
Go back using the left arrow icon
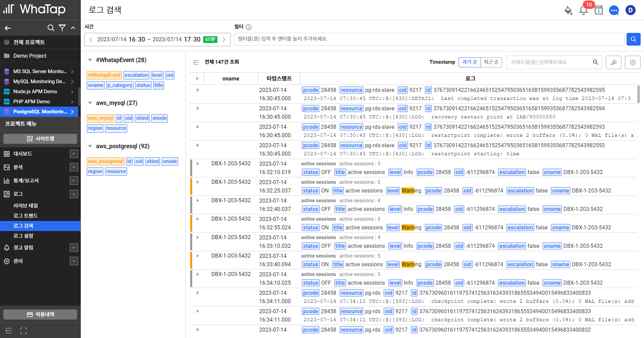[7, 28]
